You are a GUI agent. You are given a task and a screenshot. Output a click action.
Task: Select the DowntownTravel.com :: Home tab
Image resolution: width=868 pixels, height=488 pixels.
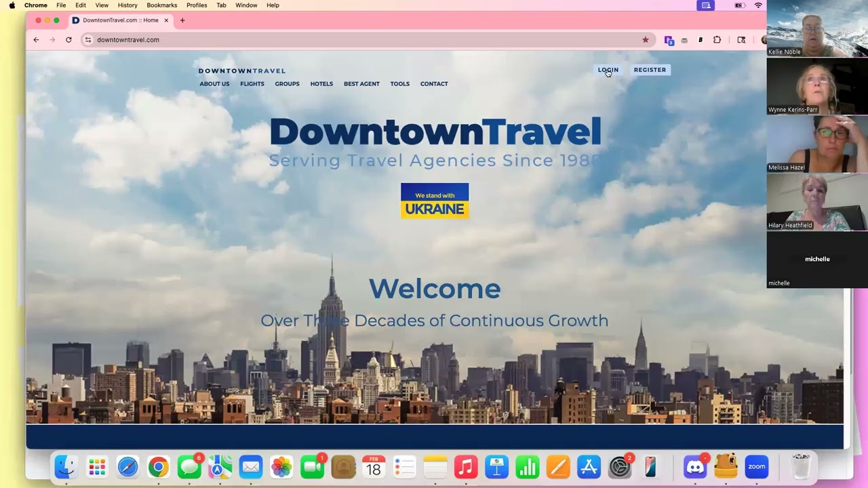(120, 20)
